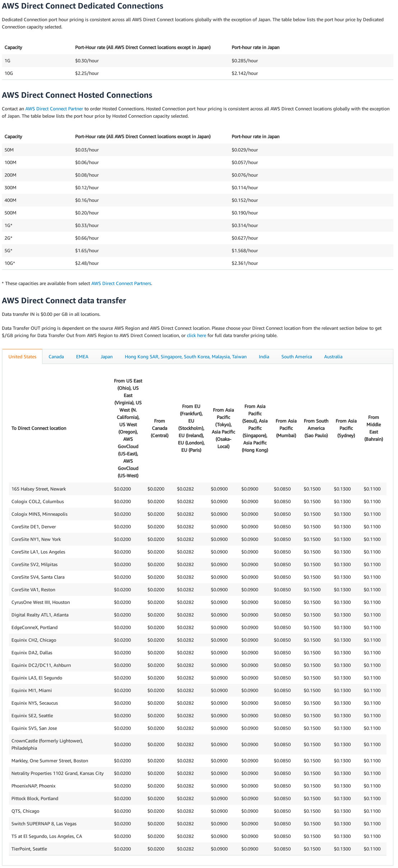Image resolution: width=398 pixels, height=868 pixels.
Task: Click the 200M capacity row label
Action: pyautogui.click(x=10, y=175)
